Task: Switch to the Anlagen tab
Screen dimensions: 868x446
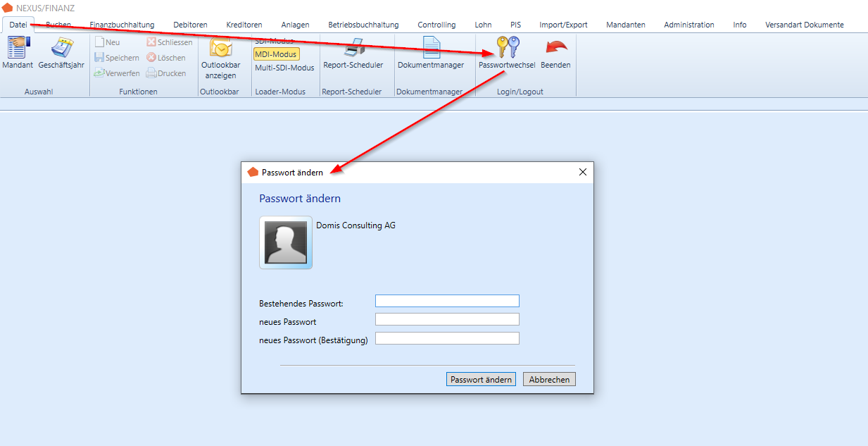Action: 295,25
